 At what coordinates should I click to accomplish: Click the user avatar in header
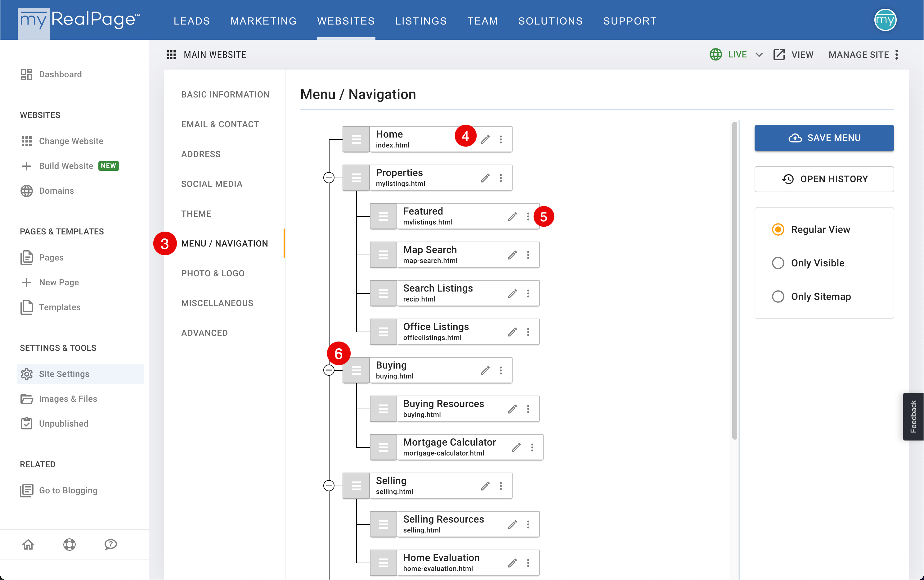point(885,20)
